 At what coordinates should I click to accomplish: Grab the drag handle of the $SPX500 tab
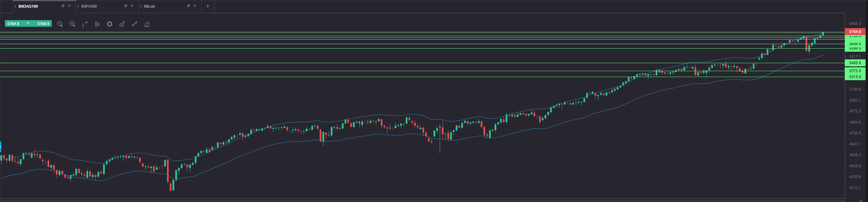click(78, 6)
